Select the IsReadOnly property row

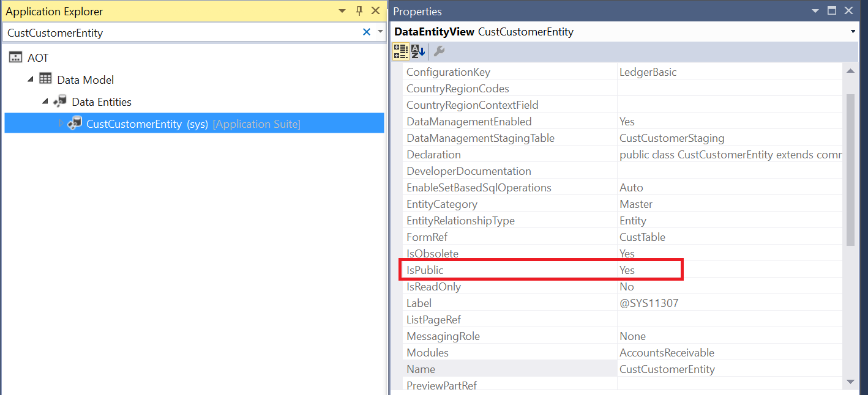coord(434,287)
